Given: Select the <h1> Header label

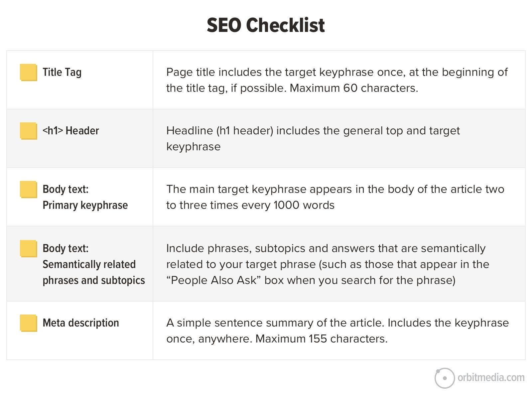Looking at the screenshot, I should [x=70, y=131].
